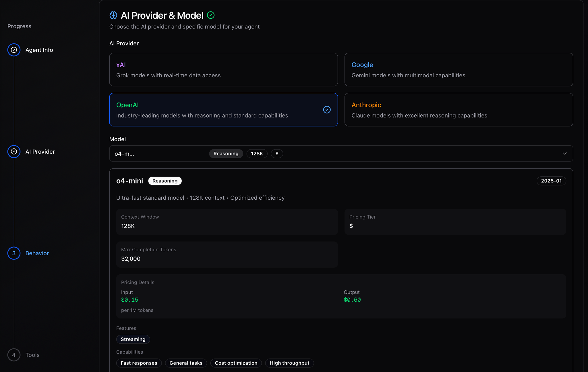This screenshot has height=372, width=588.
Task: Click the step 3 circle for Behavior
Action: coord(13,253)
